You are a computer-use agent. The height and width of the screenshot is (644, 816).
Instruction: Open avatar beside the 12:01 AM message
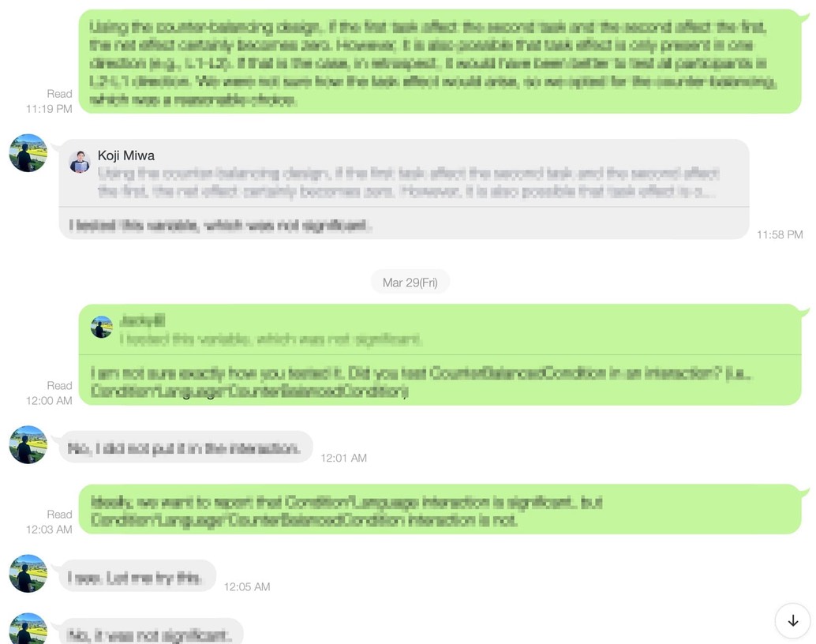28,444
